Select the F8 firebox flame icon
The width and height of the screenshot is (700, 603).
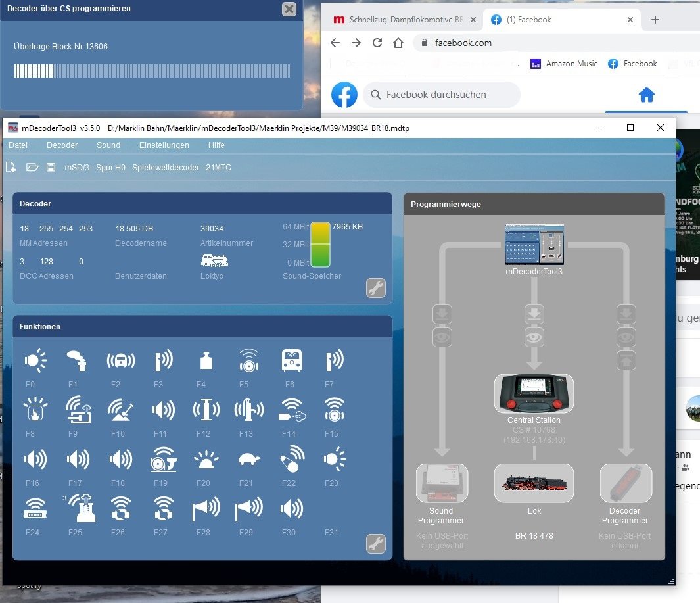(34, 410)
